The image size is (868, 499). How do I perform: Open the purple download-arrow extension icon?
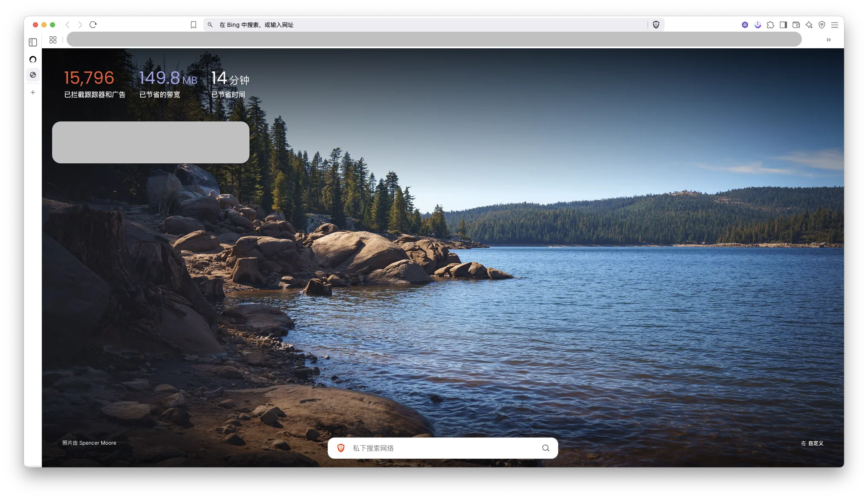point(758,25)
